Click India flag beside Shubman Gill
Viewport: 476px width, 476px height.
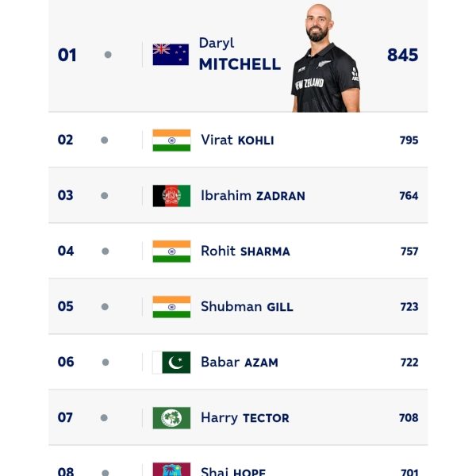coord(171,307)
